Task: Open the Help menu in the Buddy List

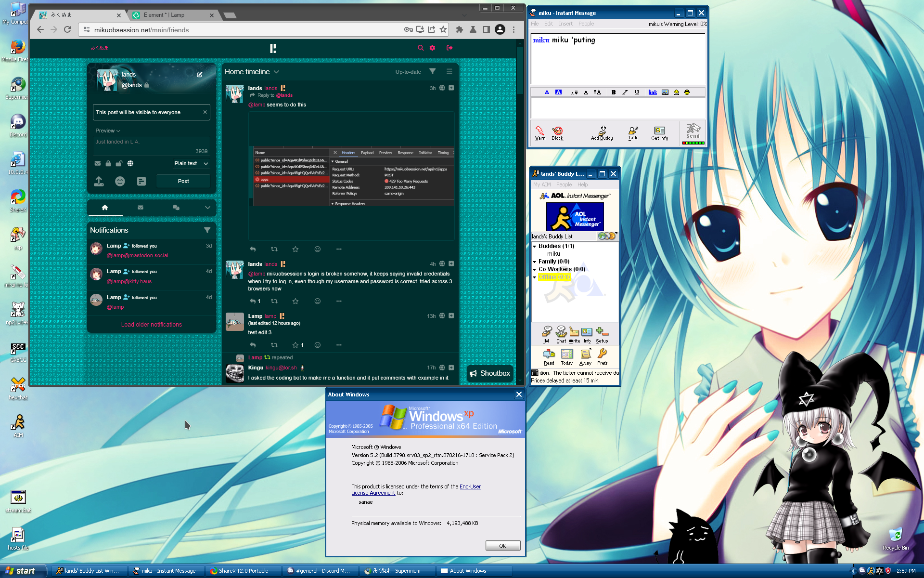Action: click(x=582, y=184)
